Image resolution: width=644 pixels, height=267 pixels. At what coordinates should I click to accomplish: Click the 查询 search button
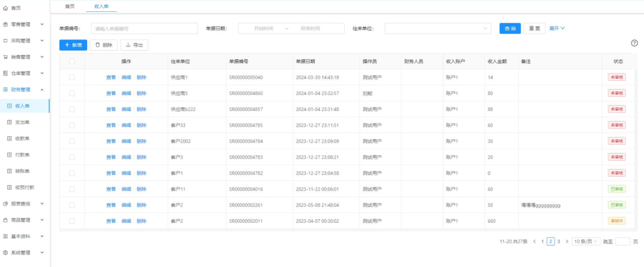[x=510, y=28]
